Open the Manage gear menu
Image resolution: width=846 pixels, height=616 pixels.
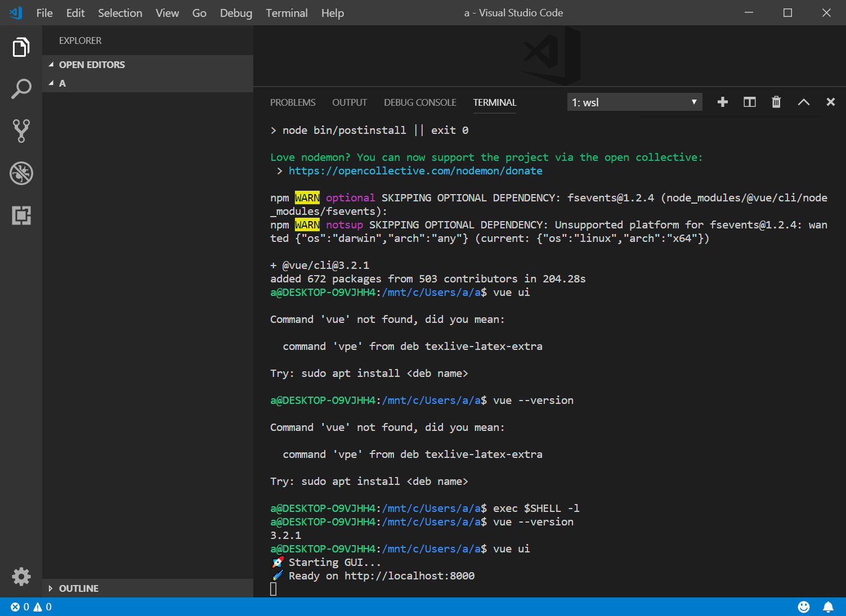click(21, 577)
